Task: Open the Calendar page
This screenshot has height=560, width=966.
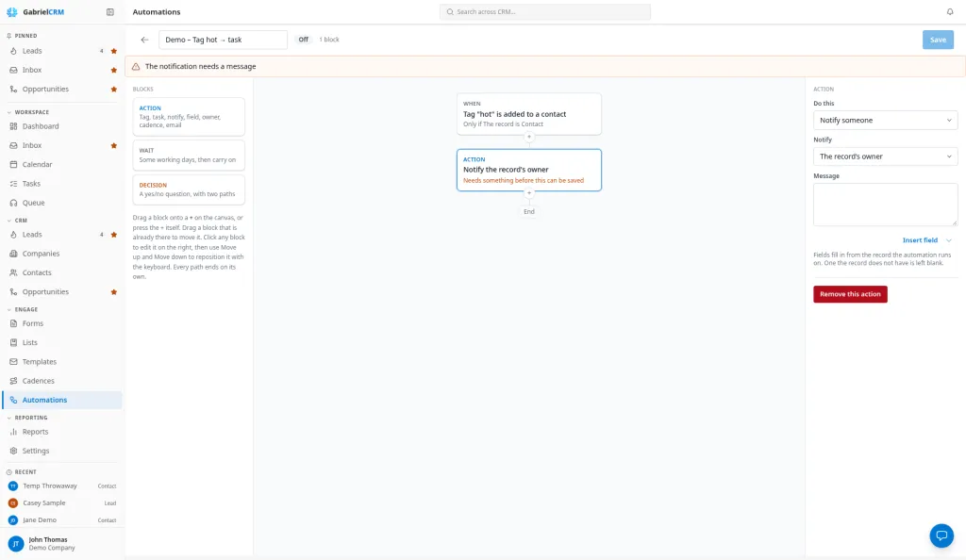Action: [61, 164]
